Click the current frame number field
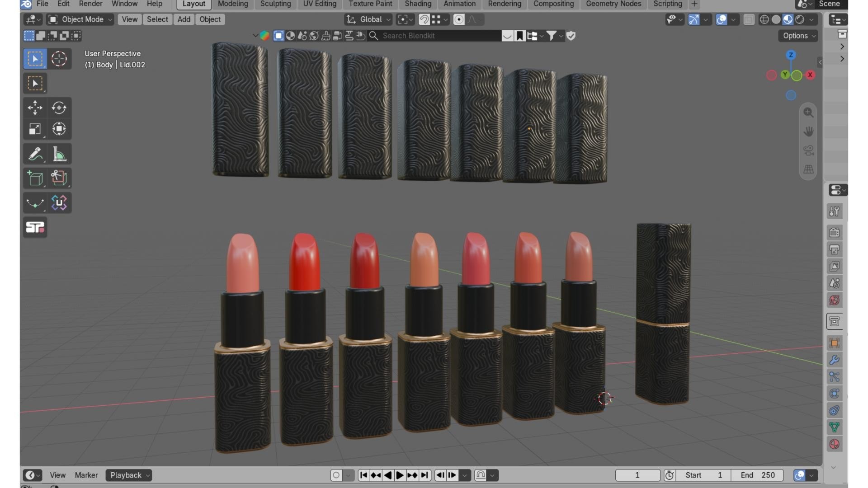This screenshot has height=488, width=868. [637, 475]
